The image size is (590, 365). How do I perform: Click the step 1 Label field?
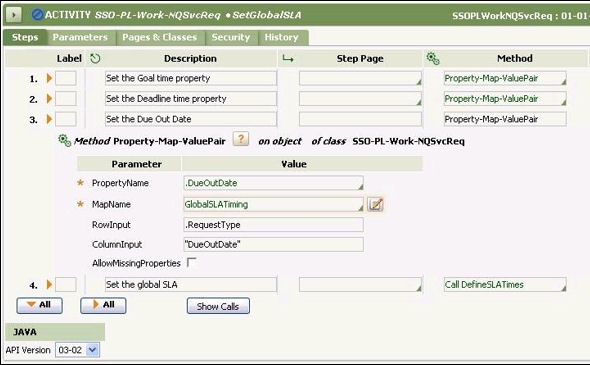(x=66, y=78)
